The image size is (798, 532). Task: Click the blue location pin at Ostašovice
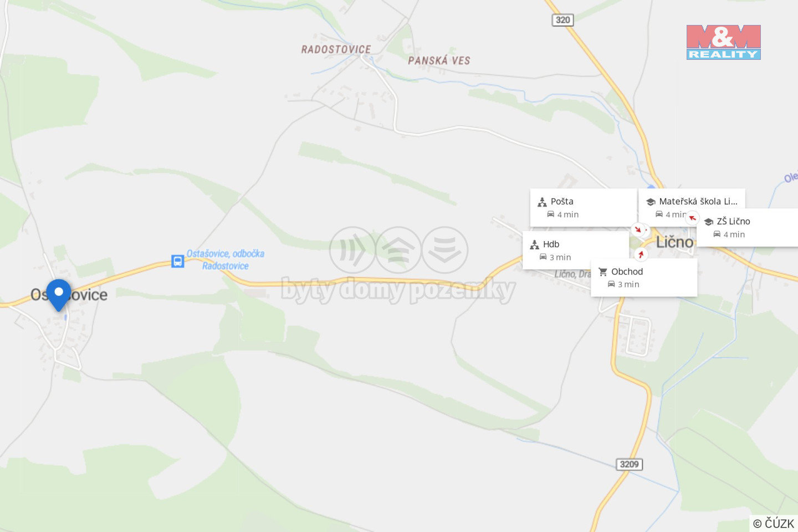59,295
